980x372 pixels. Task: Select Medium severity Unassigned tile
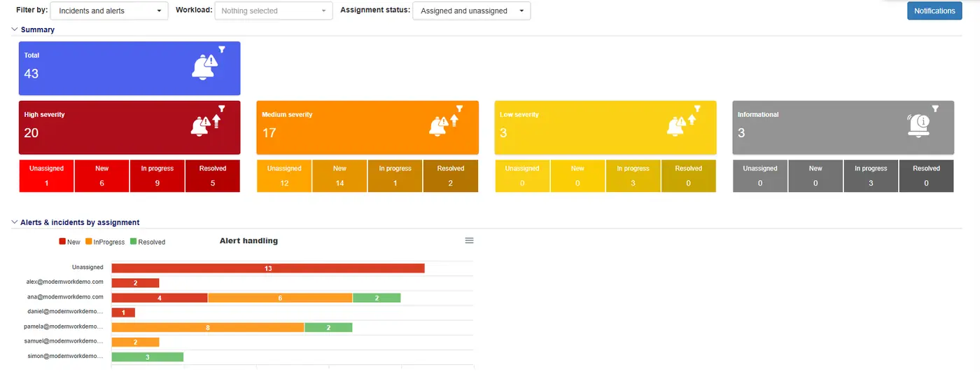coord(284,176)
